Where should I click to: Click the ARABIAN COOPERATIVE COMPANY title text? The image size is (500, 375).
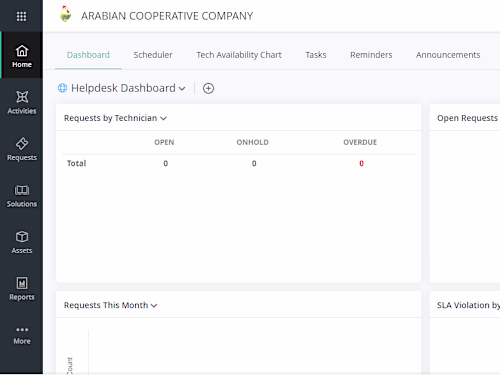tap(167, 16)
